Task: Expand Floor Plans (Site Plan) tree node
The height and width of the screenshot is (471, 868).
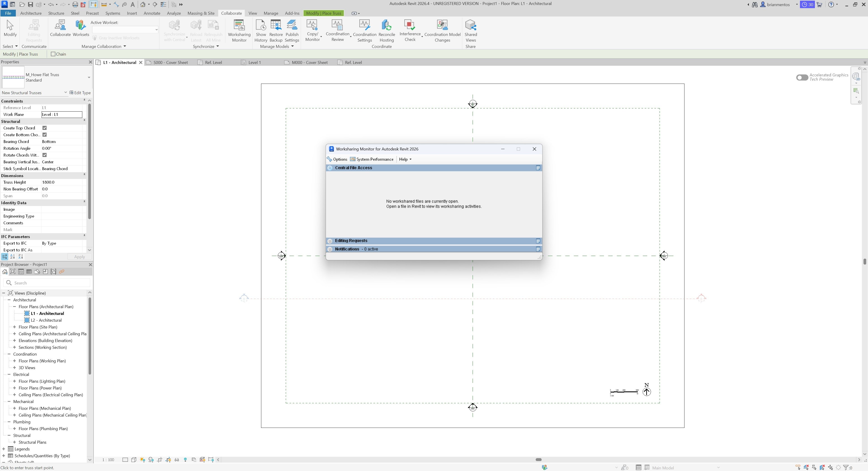Action: tap(14, 327)
